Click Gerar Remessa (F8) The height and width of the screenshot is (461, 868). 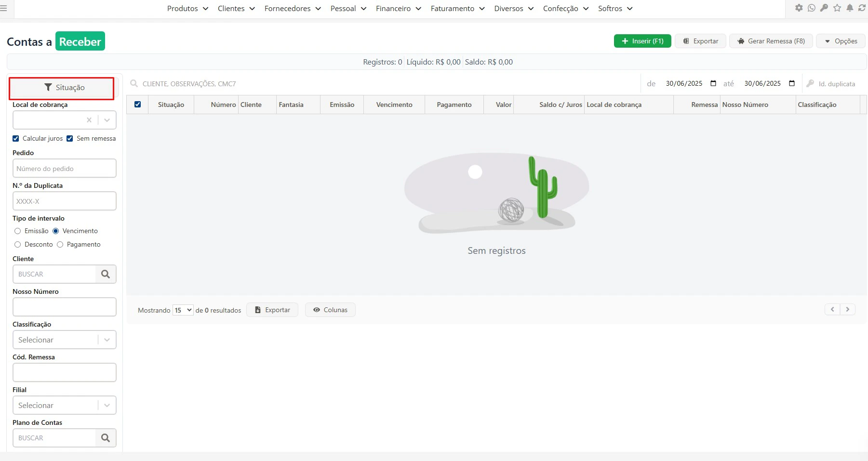click(771, 41)
